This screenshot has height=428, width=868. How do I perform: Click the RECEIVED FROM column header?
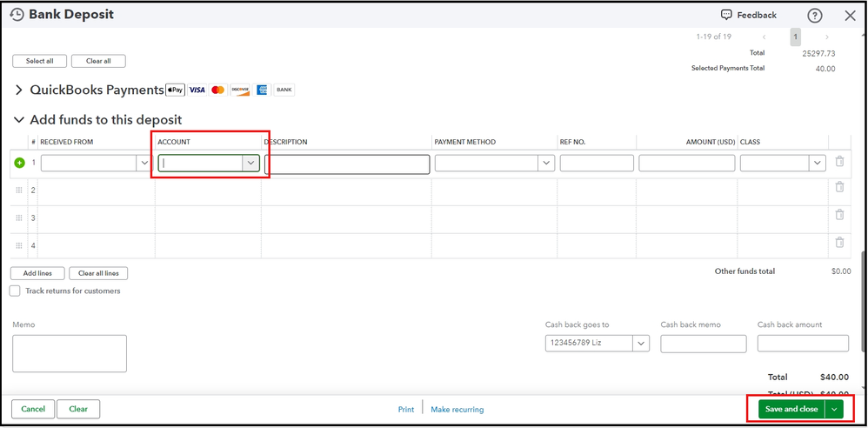(67, 142)
